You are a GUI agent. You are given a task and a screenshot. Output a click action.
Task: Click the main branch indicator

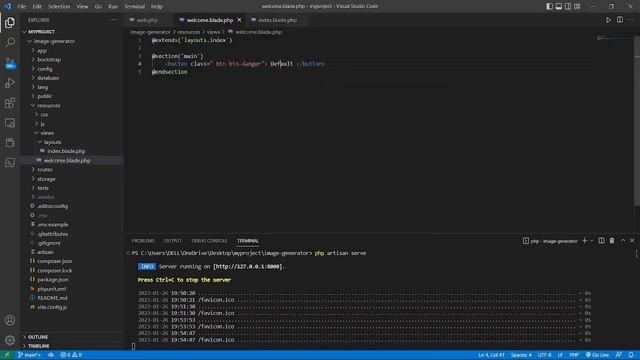[x=29, y=355]
